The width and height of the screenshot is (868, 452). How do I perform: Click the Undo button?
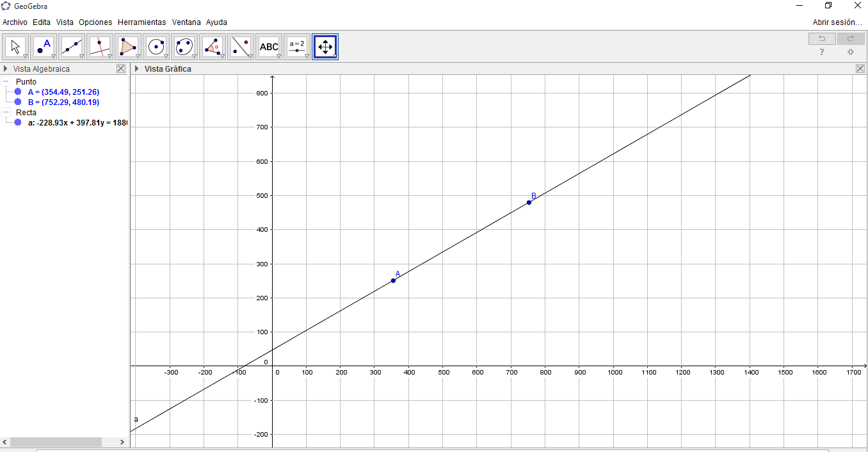pyautogui.click(x=822, y=38)
